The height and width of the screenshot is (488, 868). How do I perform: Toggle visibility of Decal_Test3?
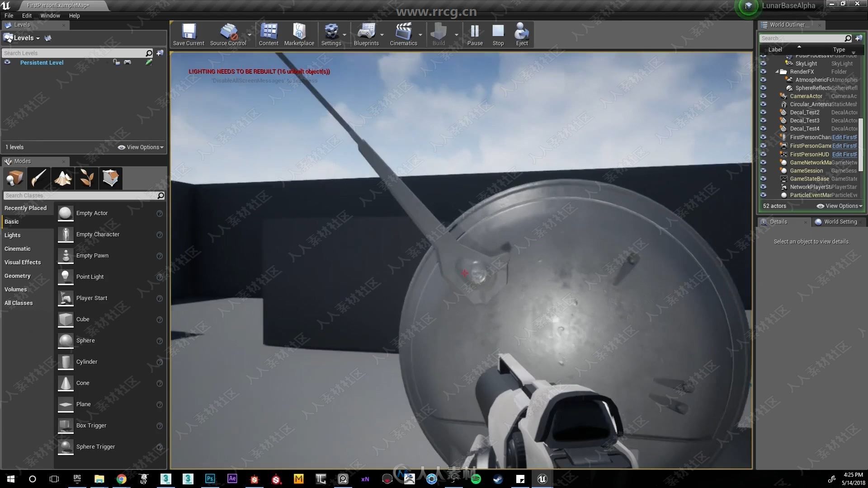[764, 121]
